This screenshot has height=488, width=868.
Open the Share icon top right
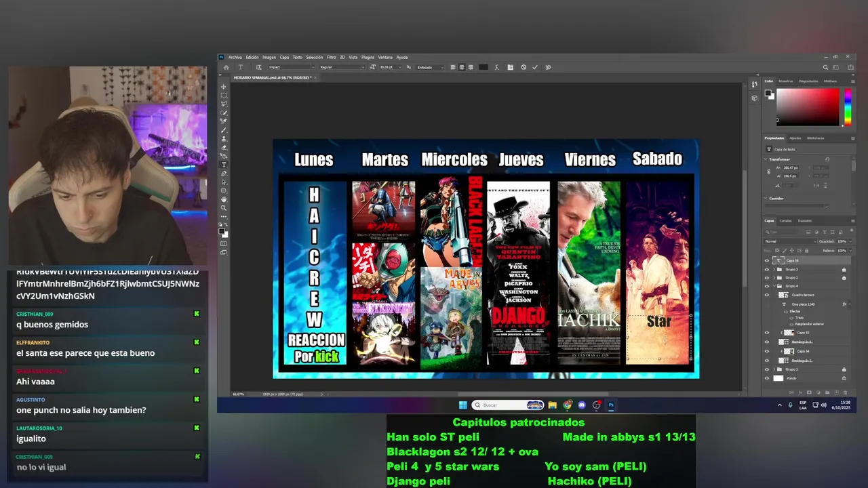point(850,67)
